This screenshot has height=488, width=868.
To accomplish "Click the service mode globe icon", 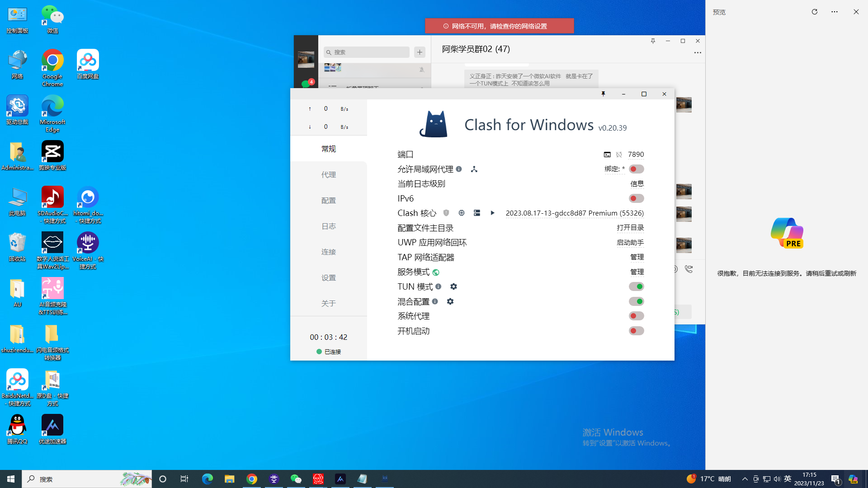I will pyautogui.click(x=436, y=272).
